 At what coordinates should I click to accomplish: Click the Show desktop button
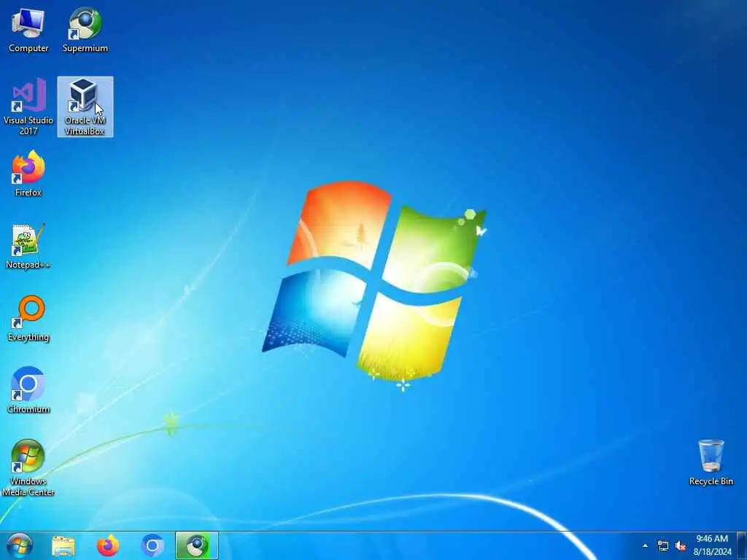(x=742, y=546)
